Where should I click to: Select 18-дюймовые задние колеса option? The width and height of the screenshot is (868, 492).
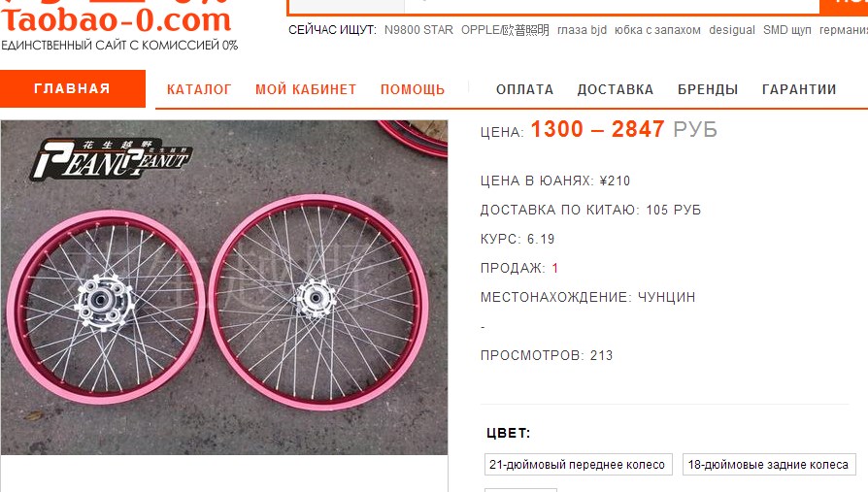[x=769, y=464]
